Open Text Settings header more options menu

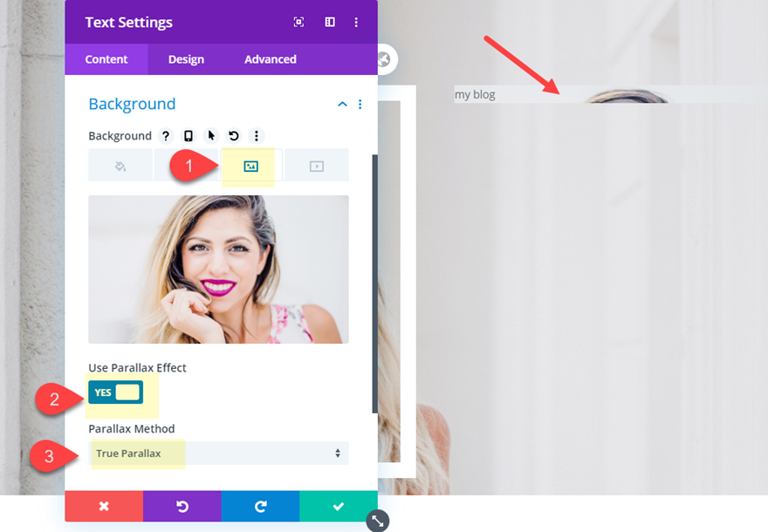356,22
